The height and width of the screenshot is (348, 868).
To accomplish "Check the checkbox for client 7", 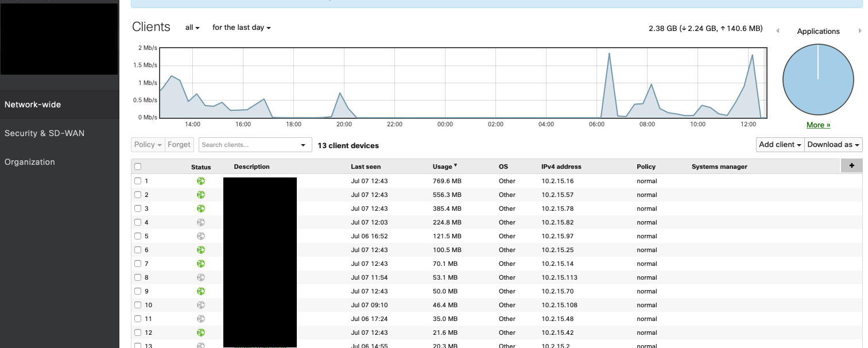I will (x=138, y=263).
